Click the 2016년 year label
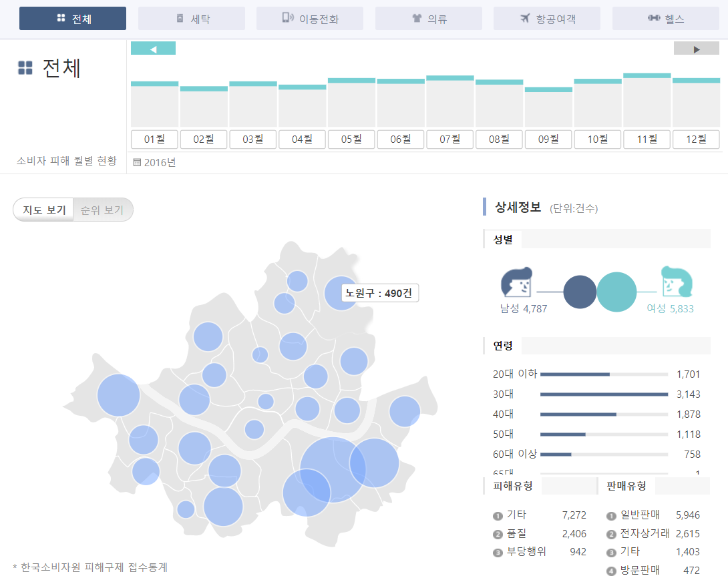The width and height of the screenshot is (728, 584). click(160, 162)
